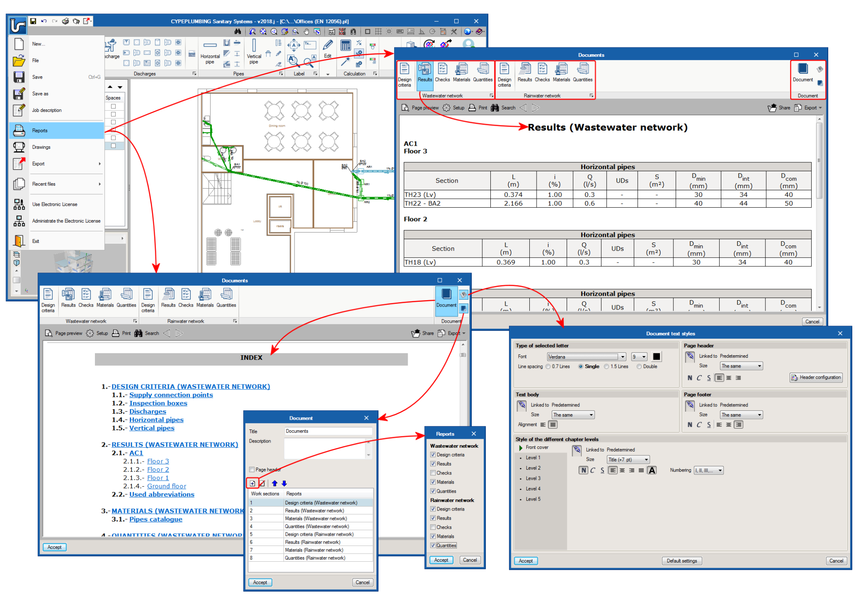This screenshot has height=599, width=868.
Task: Open Numbering style dropdown
Action: (x=708, y=471)
